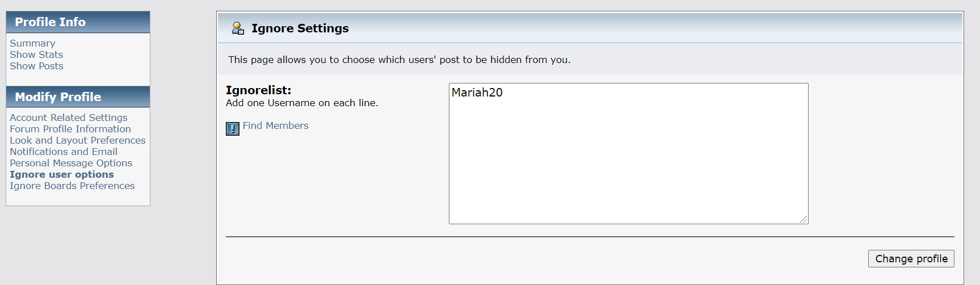Click the Ignore Settings user icon
Viewport: 980px width, 285px height.
click(238, 28)
